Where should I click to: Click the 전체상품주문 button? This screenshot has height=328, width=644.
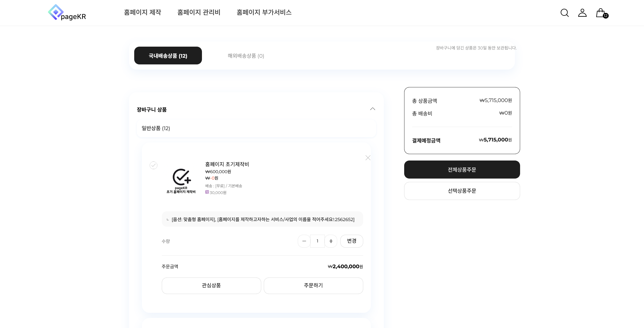tap(462, 170)
